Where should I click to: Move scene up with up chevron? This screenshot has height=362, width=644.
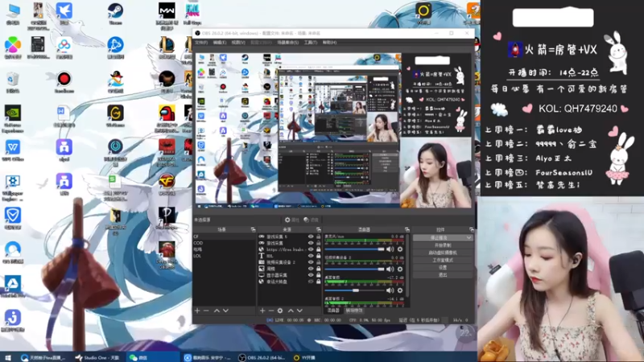tap(217, 311)
